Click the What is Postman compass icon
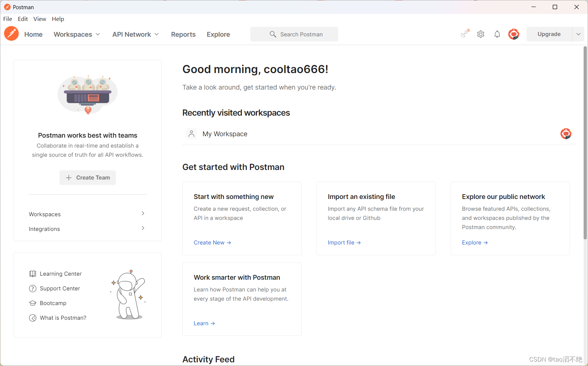The width and height of the screenshot is (588, 366). 33,318
